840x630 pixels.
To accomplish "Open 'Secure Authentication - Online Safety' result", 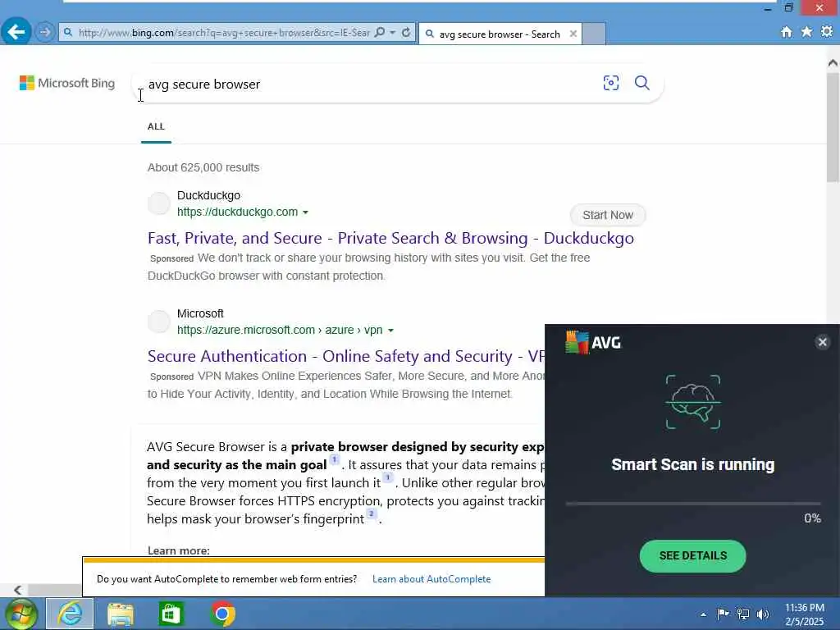I will tap(346, 356).
